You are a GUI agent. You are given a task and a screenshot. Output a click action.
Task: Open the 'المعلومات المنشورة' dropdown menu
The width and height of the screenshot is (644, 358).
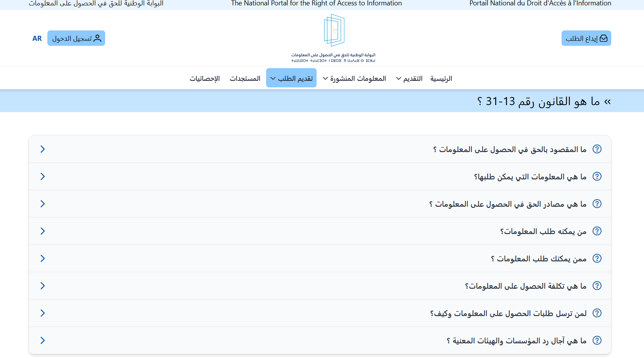pyautogui.click(x=354, y=79)
